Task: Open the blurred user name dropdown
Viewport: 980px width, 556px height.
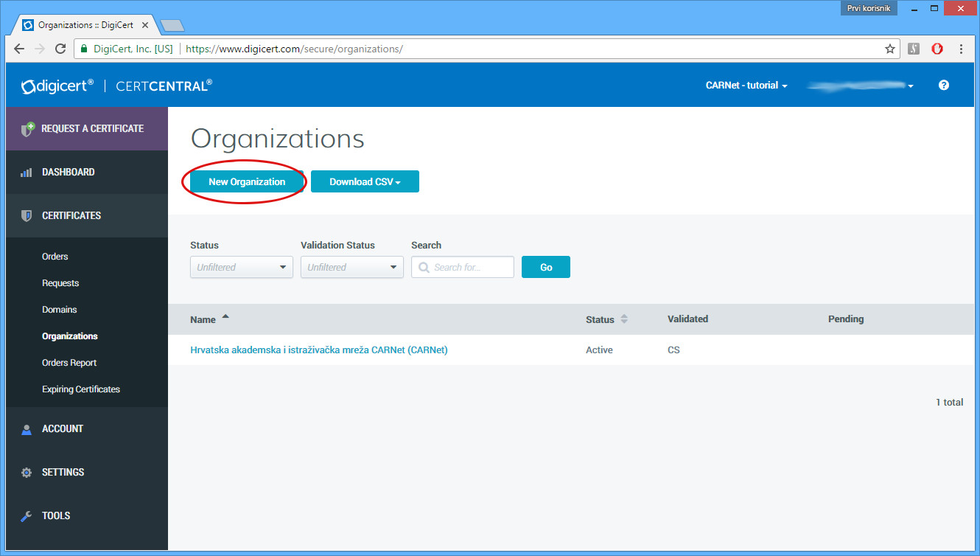Action: [x=860, y=86]
